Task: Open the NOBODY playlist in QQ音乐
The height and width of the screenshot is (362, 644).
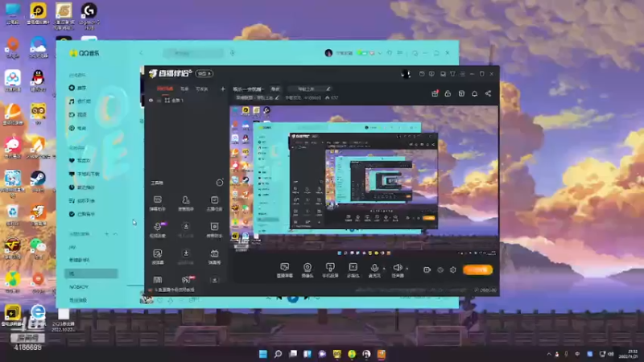Action: 79,287
